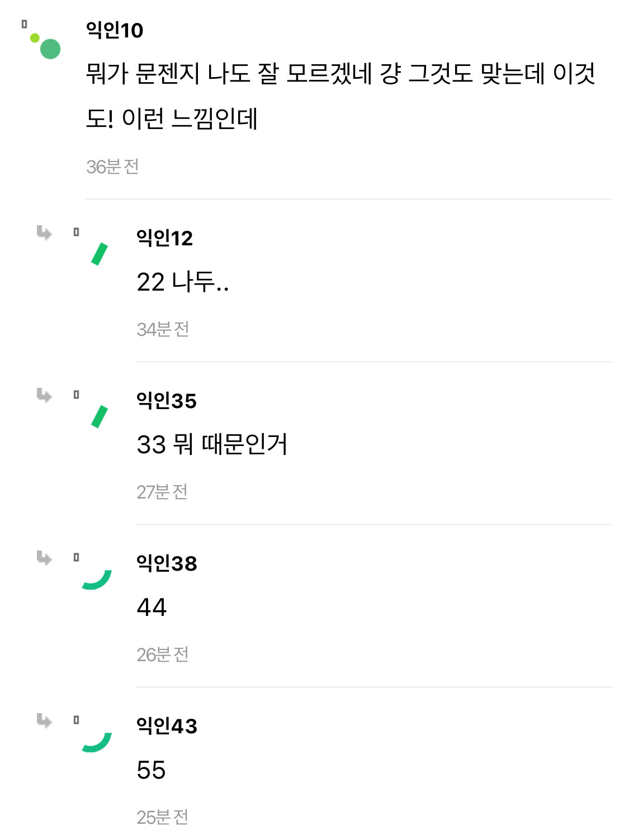Select the comment "33 뭐 때문인거"
Viewport: 629px width, 840px height.
(212, 445)
